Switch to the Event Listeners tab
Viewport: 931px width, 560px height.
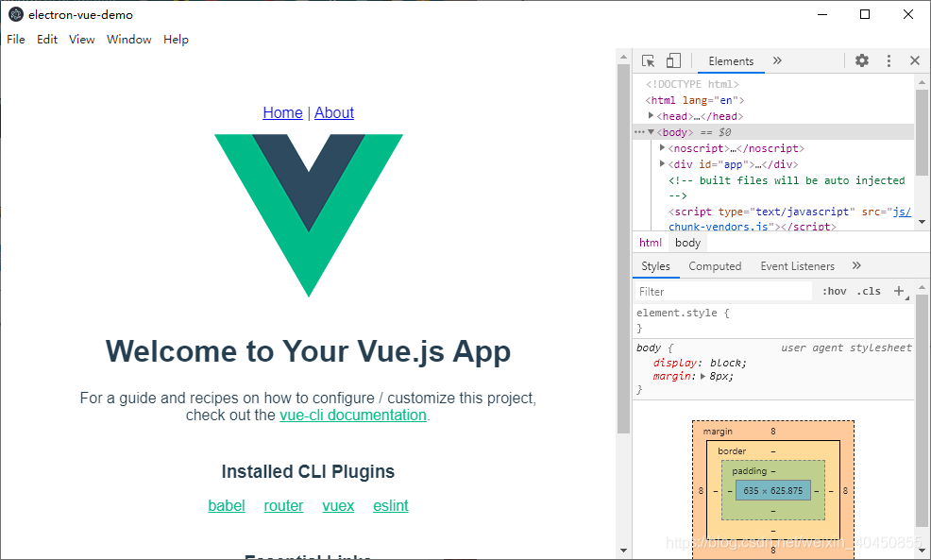pos(798,266)
